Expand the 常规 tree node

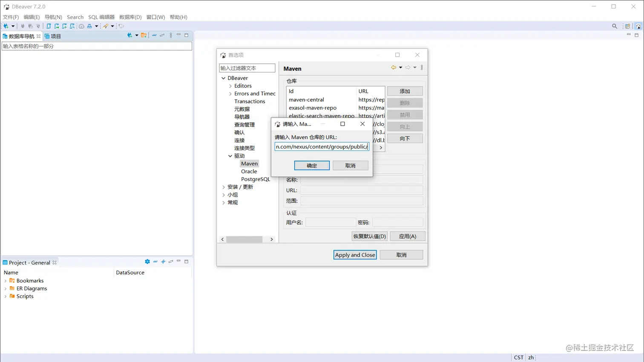click(223, 203)
